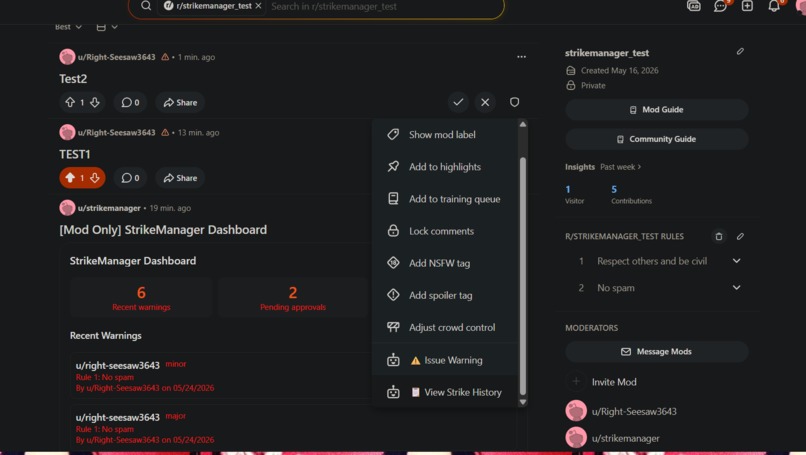Select Lock comments
Screen dimensions: 806x455
[x=445, y=231]
